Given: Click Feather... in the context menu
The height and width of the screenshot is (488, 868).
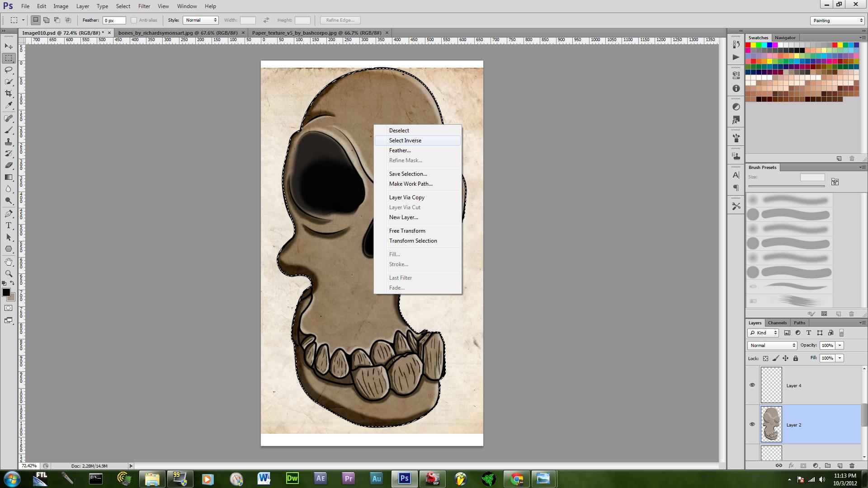Looking at the screenshot, I should (400, 150).
